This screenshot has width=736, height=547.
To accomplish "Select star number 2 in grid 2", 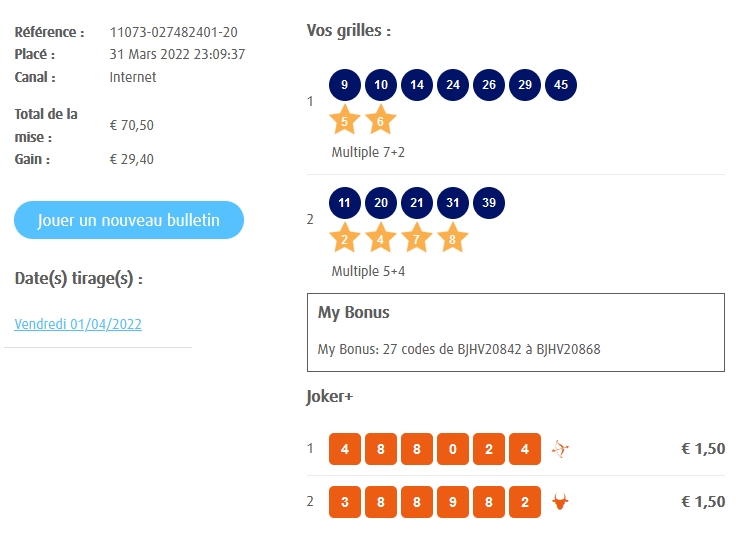I will (344, 239).
